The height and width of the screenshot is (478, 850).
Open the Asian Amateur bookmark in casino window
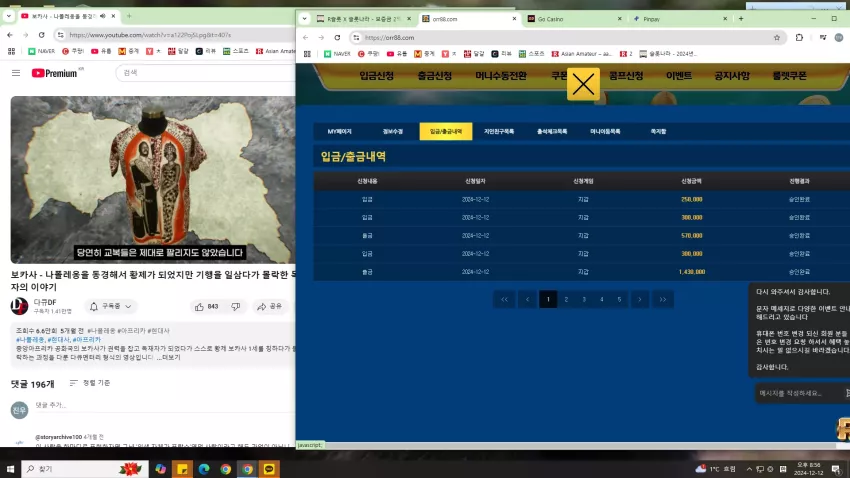pyautogui.click(x=582, y=54)
